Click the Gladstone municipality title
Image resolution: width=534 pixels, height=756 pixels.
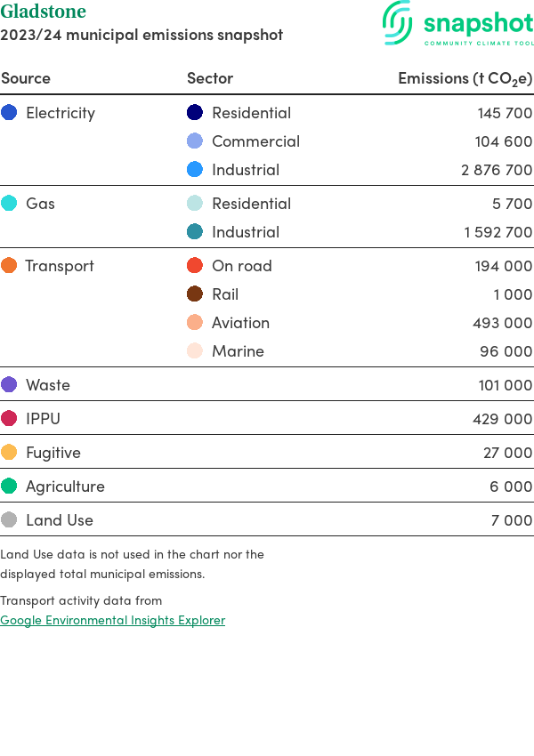pos(44,12)
